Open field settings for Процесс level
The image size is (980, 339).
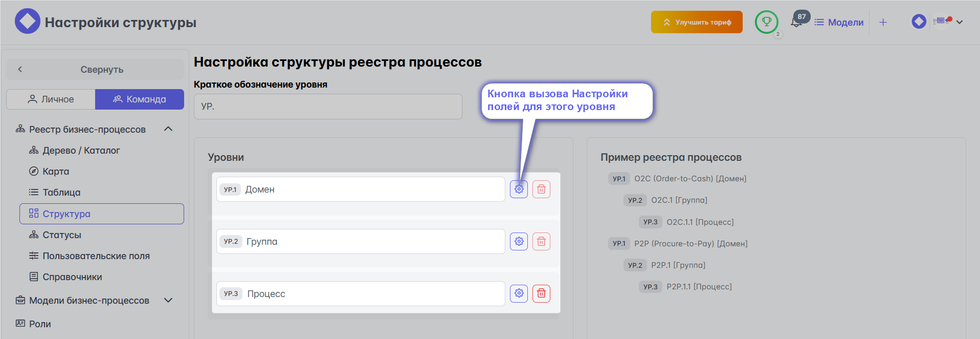pyautogui.click(x=519, y=293)
